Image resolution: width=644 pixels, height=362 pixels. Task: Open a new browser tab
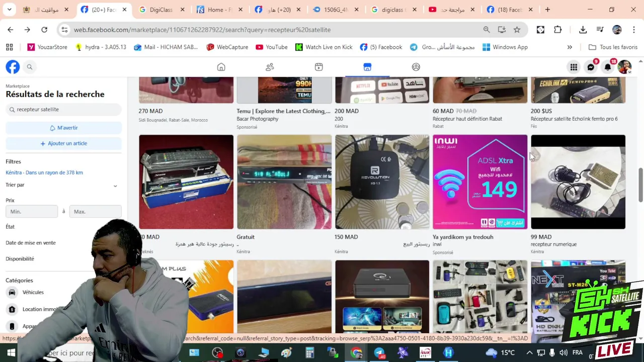pos(547,10)
